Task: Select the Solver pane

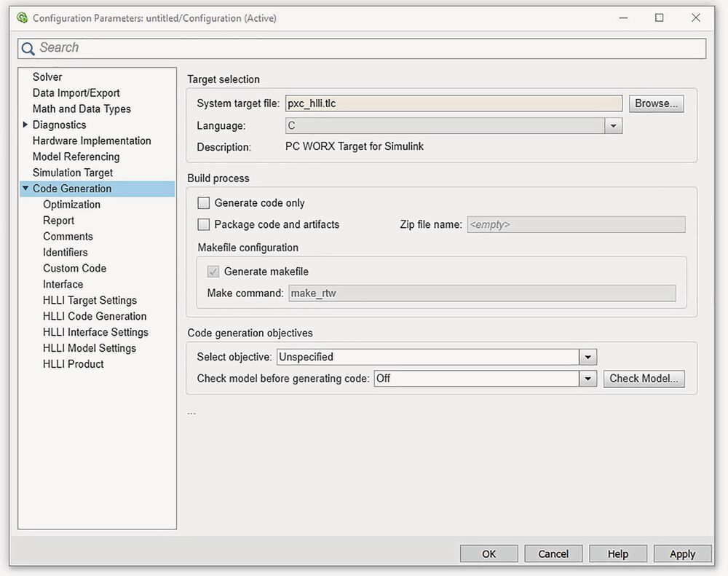Action: (47, 76)
